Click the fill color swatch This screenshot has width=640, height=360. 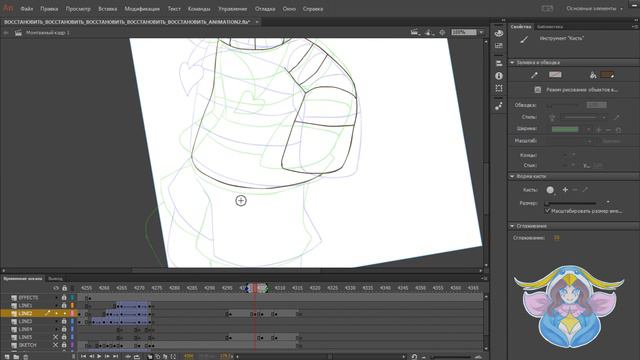point(607,75)
